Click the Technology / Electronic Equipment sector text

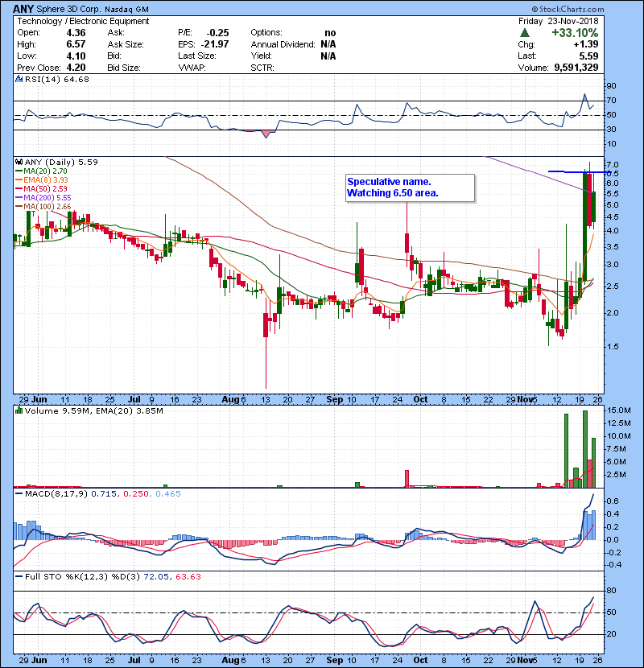click(x=83, y=21)
